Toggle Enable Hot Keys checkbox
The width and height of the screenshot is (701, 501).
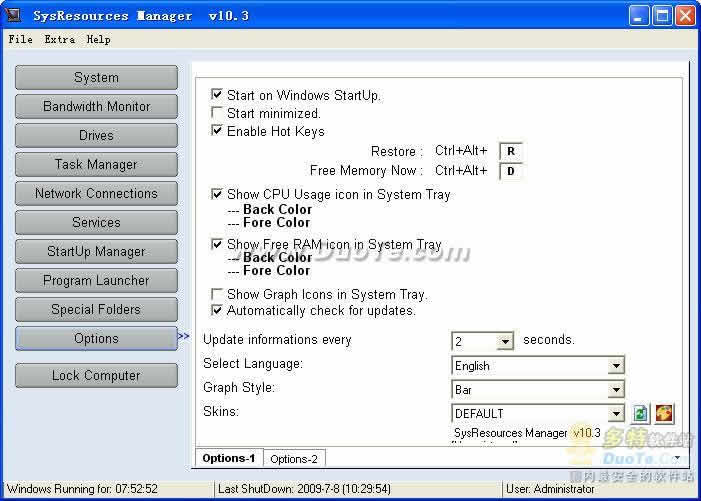[x=216, y=131]
